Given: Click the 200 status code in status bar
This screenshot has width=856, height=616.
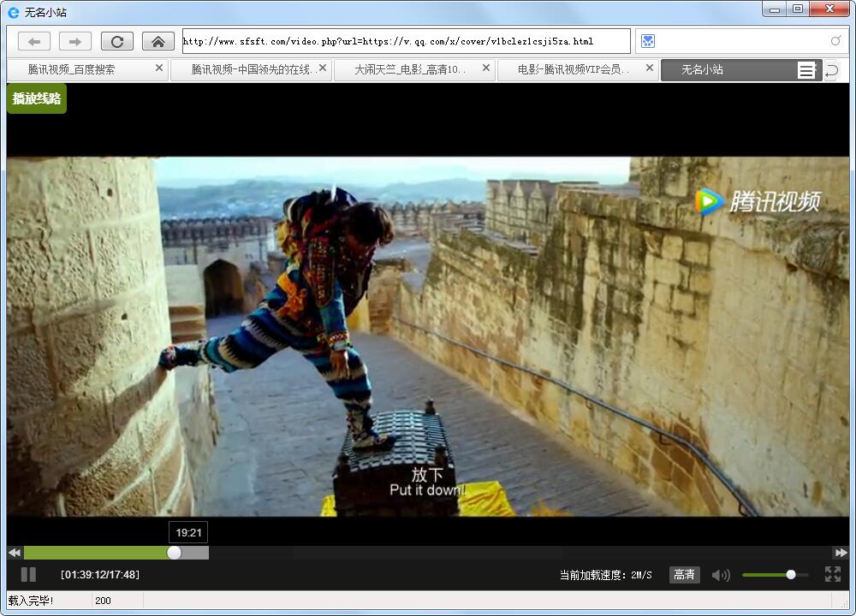Looking at the screenshot, I should pyautogui.click(x=103, y=601).
